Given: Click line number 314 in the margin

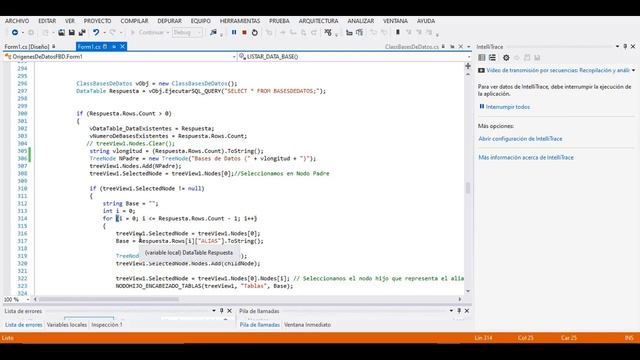Looking at the screenshot, I should pos(22,218).
